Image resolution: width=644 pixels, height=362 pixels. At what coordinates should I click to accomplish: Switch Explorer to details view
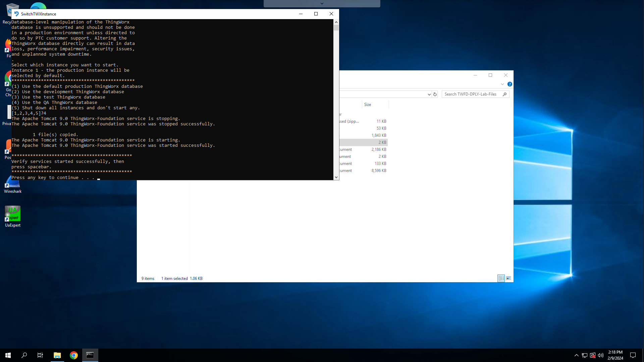tap(501, 278)
